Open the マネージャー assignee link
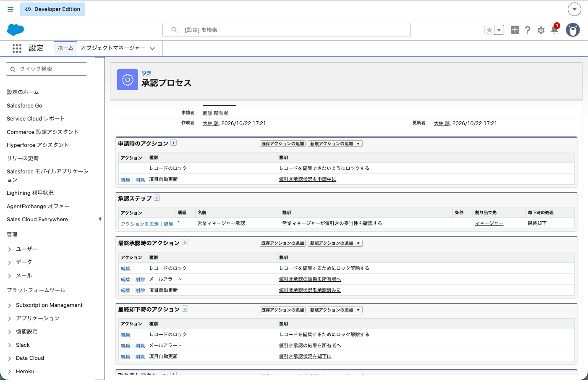 pos(489,223)
